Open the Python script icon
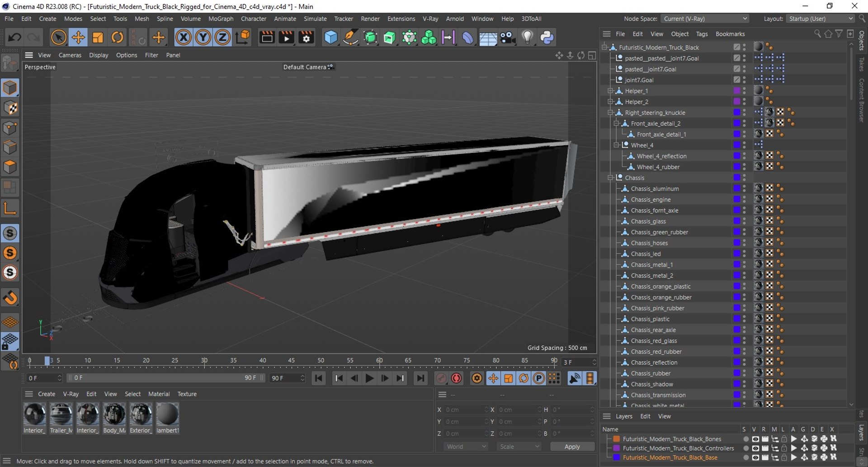This screenshot has width=868, height=467. click(x=547, y=38)
